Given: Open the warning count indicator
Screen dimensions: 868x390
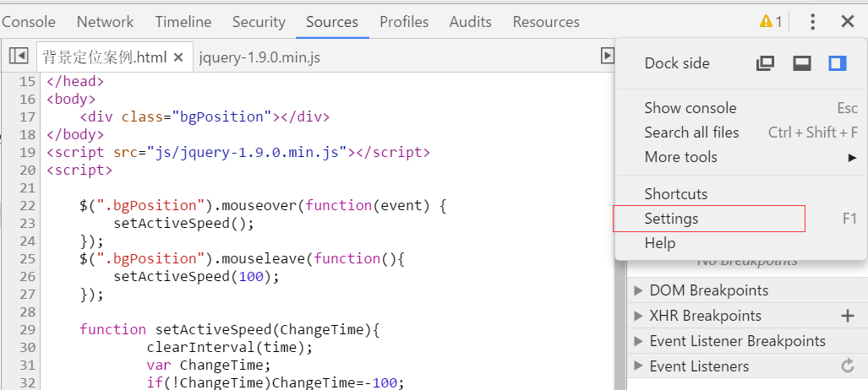Looking at the screenshot, I should point(771,22).
